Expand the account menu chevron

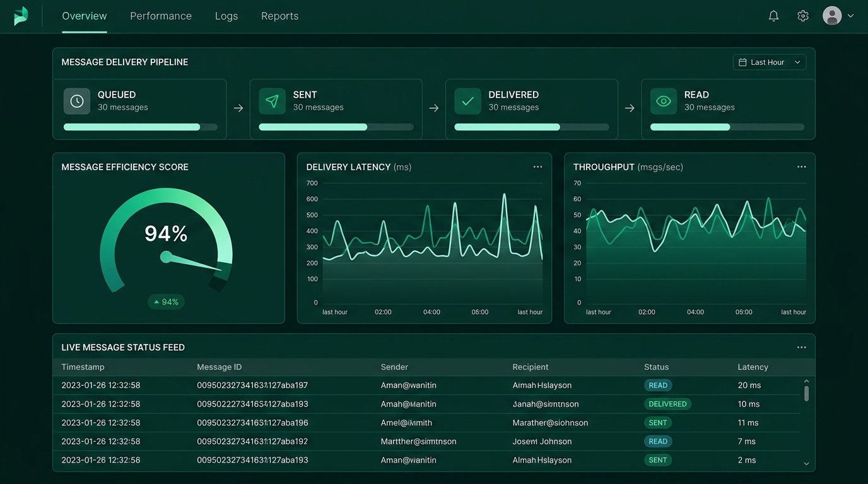click(850, 16)
